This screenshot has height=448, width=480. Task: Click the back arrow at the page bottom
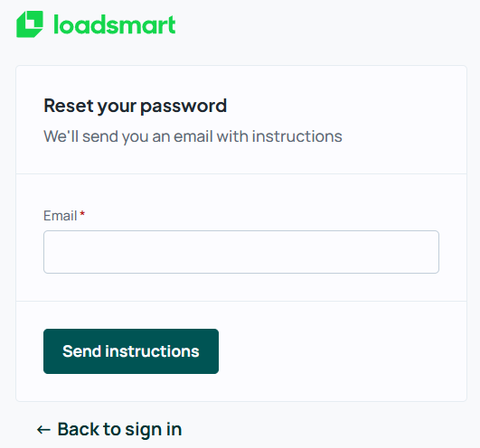click(43, 430)
